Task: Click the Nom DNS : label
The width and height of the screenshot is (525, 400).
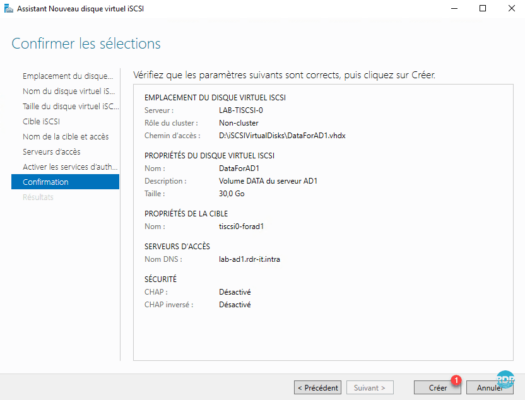Action: 163,259
